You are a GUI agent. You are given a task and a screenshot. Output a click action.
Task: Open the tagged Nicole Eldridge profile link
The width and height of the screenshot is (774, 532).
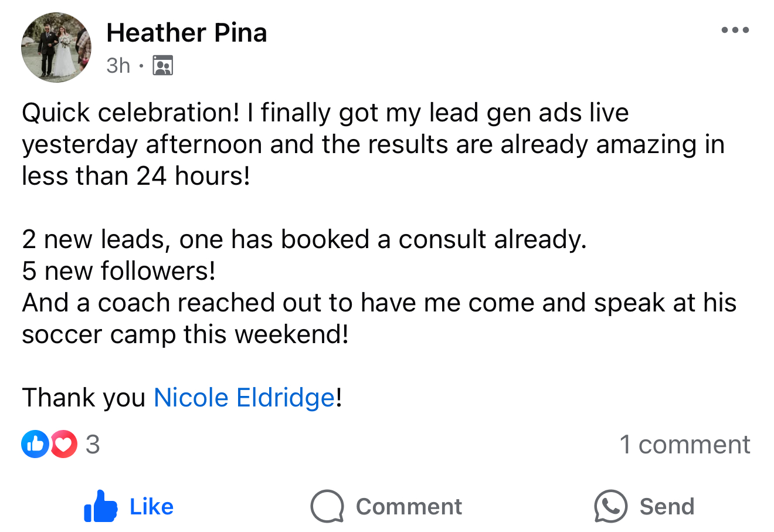tap(244, 398)
